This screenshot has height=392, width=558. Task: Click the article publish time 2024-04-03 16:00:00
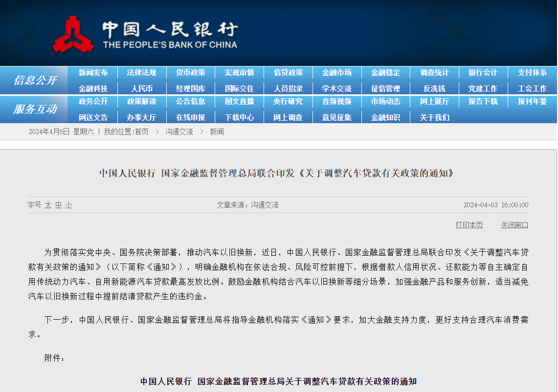click(x=496, y=205)
